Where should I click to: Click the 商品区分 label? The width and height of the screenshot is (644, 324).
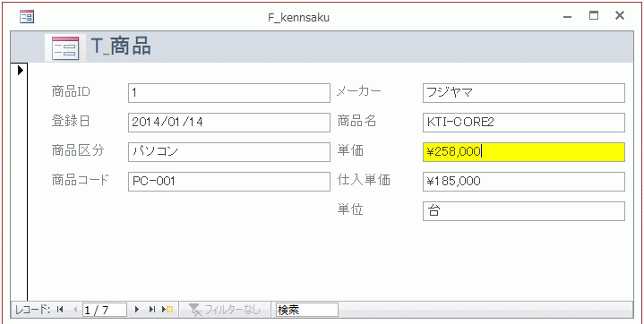point(78,150)
